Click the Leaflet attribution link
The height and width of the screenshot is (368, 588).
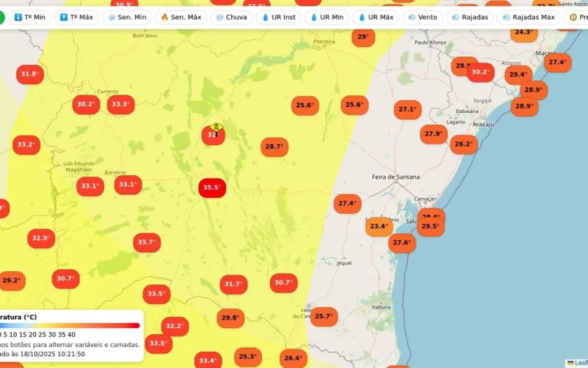(580, 363)
